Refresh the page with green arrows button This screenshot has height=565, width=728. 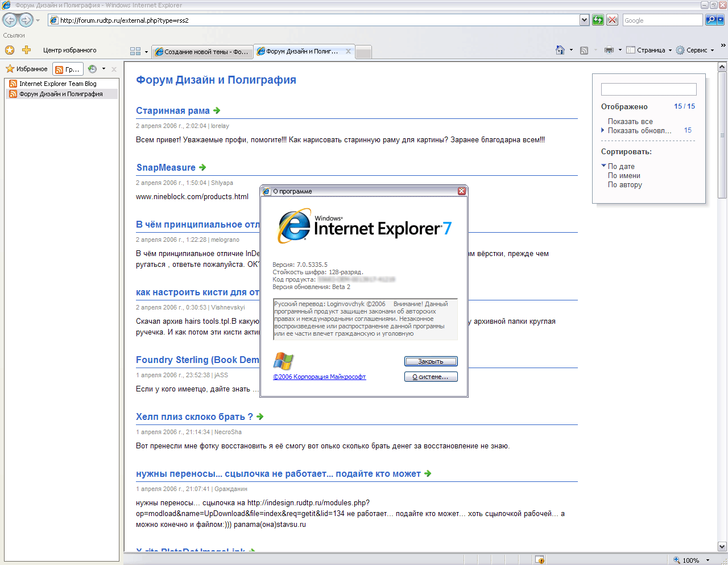click(x=598, y=20)
